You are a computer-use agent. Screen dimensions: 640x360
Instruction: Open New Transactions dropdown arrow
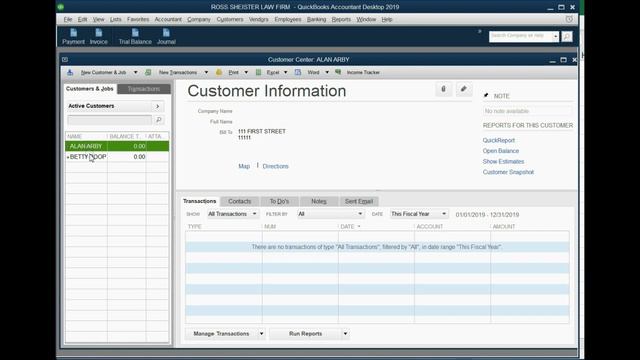(206, 72)
